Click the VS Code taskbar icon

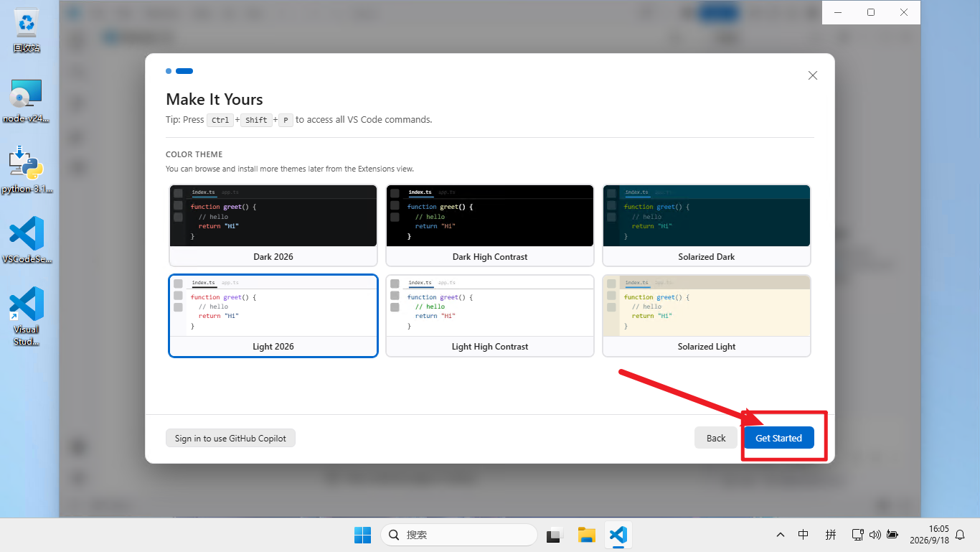tap(618, 535)
